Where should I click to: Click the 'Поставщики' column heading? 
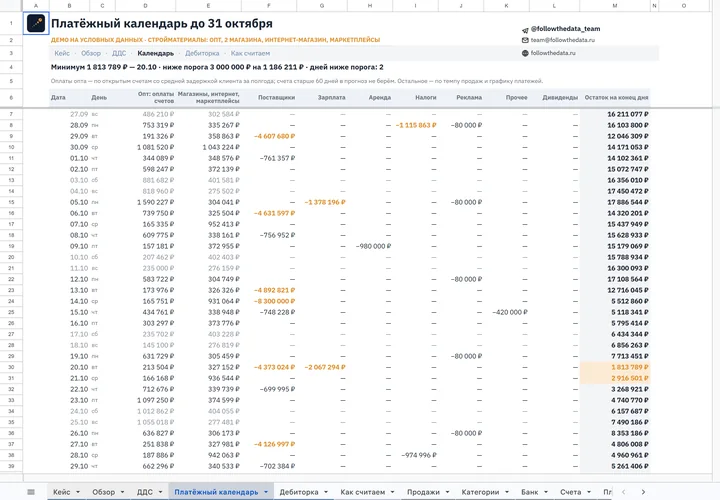tap(276, 97)
